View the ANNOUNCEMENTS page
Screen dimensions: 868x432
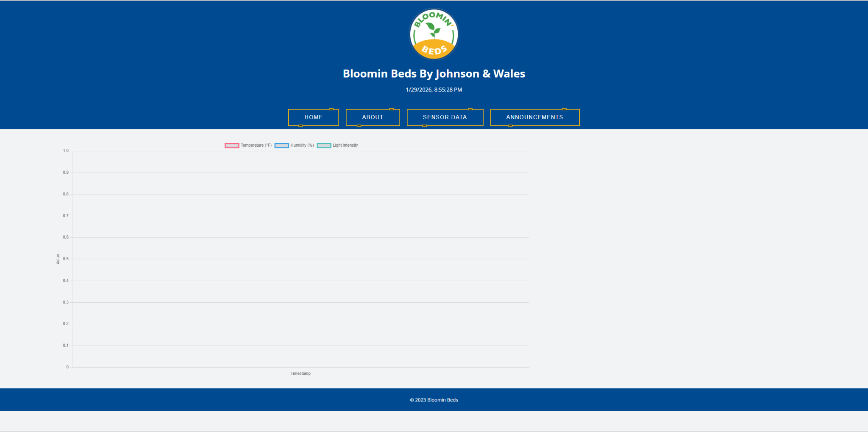click(535, 117)
